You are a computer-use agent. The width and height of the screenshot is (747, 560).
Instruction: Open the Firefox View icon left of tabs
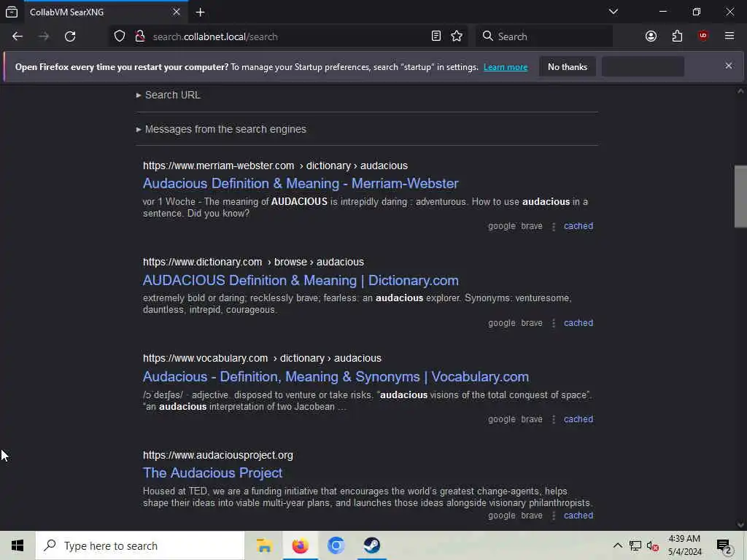click(12, 12)
